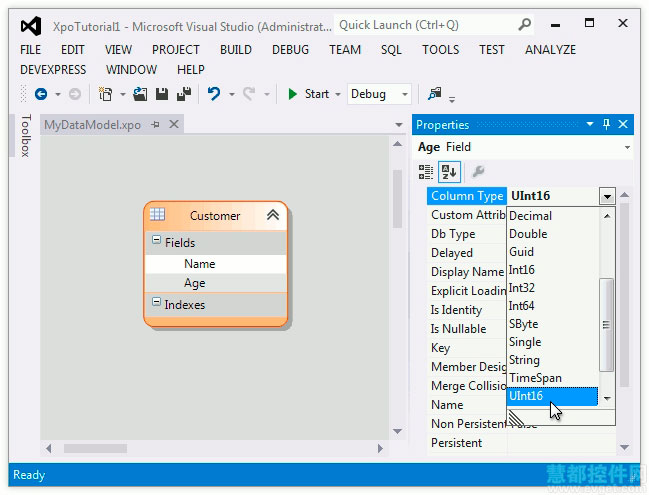This screenshot has width=649, height=495.
Task: Open the Column Type dropdown arrow
Action: (x=607, y=196)
